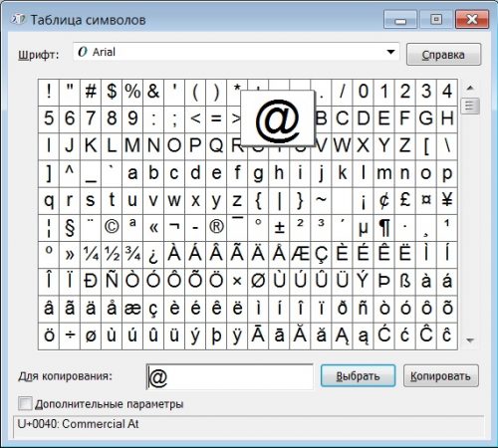Click the scrollbar thumb of the symbol grid

(x=470, y=106)
